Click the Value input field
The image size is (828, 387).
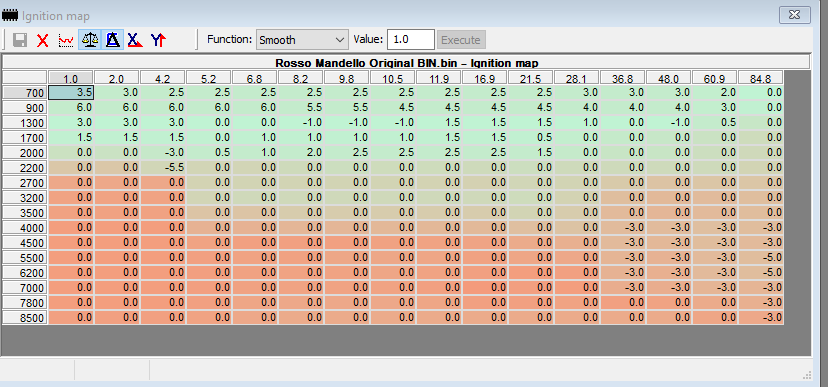411,40
